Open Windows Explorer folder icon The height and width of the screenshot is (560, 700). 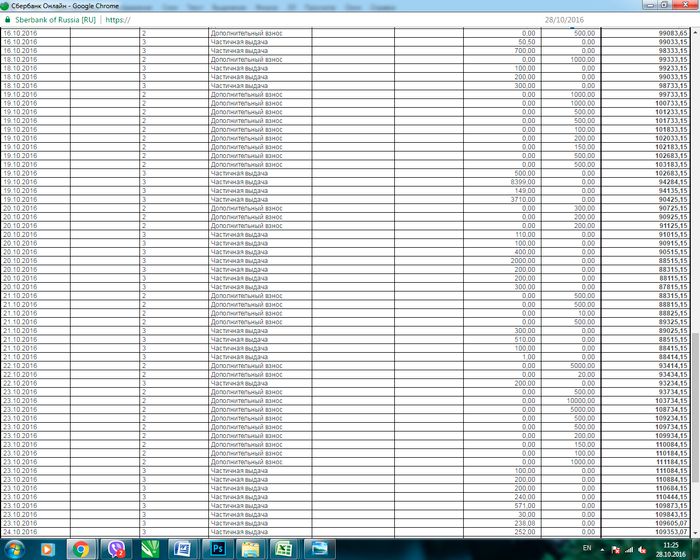pos(250,549)
